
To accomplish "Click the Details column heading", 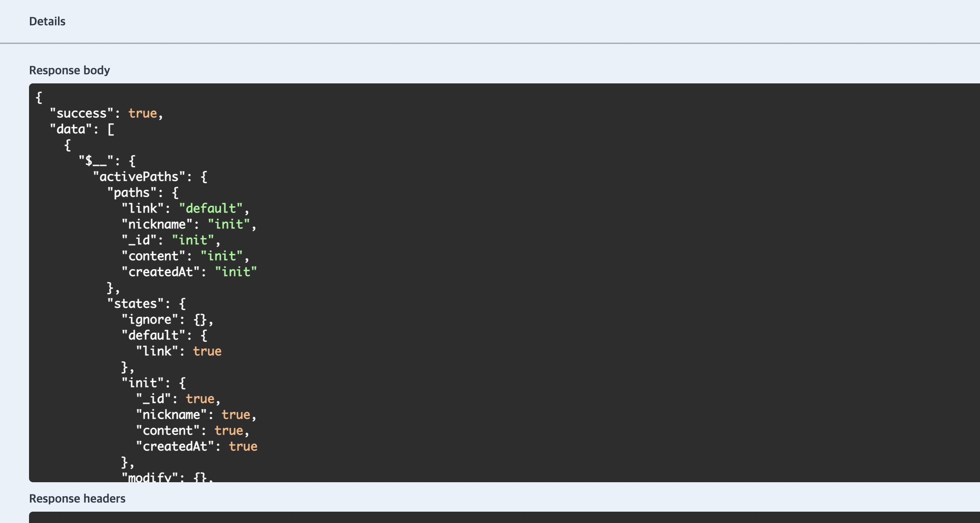I will 47,21.
